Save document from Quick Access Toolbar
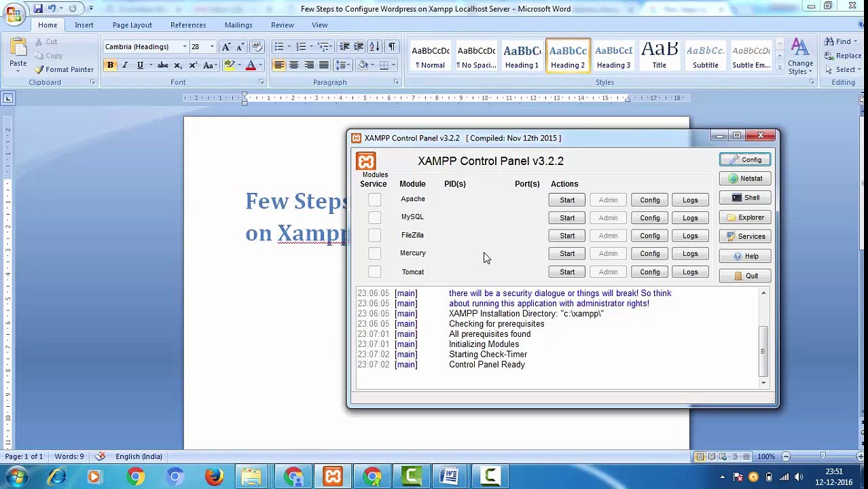The image size is (868, 489). coord(38,8)
